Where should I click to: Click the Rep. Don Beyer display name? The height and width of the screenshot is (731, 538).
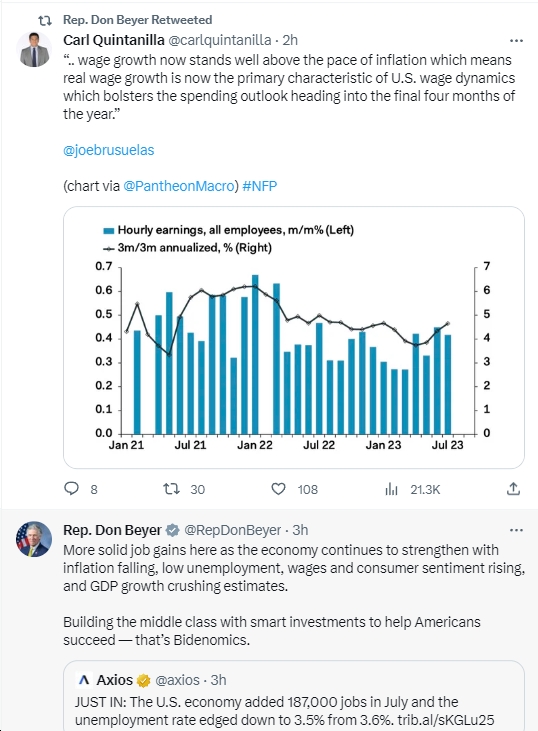pos(112,530)
